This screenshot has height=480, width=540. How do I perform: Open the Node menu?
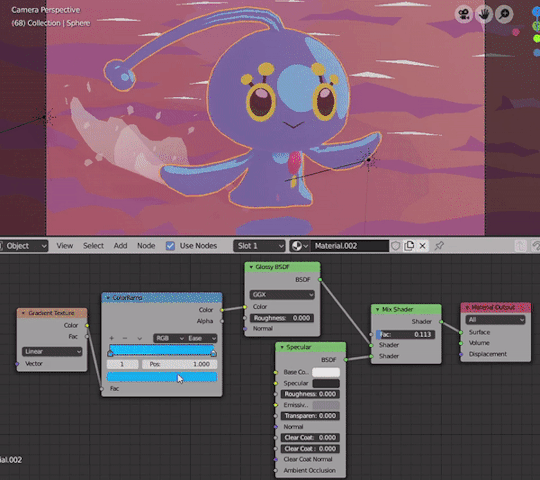click(x=146, y=246)
